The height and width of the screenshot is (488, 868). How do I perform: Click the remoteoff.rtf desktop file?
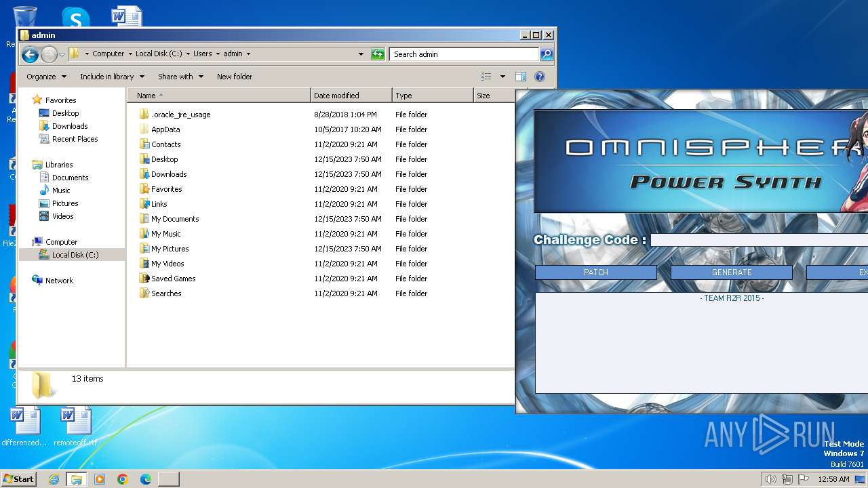click(76, 427)
